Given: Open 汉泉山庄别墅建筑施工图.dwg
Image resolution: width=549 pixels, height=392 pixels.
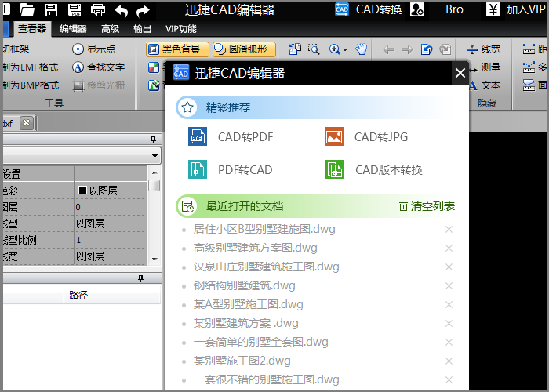Looking at the screenshot, I should click(x=267, y=267).
